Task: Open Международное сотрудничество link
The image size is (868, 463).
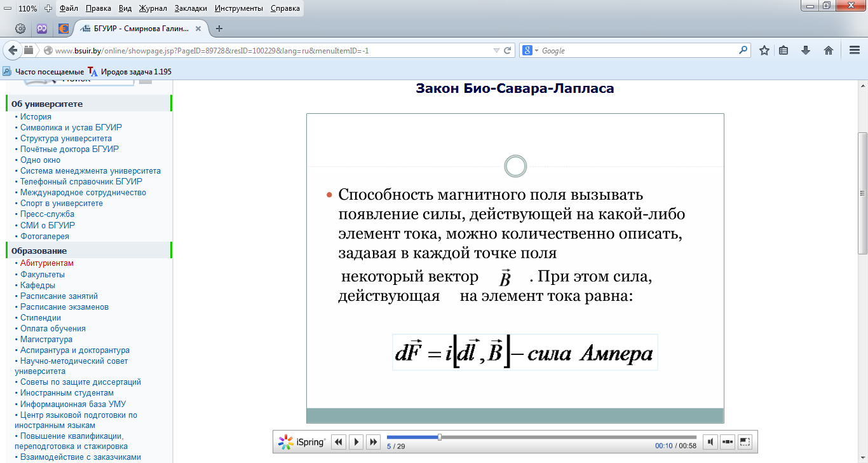Action: pyautogui.click(x=83, y=193)
